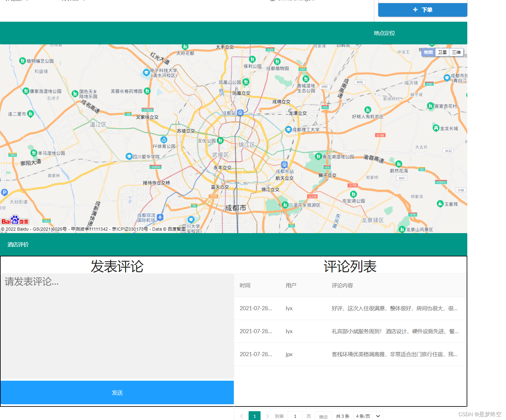The width and height of the screenshot is (506, 420).
Task: Click the 文化公园 marker icon
Action: point(220,140)
